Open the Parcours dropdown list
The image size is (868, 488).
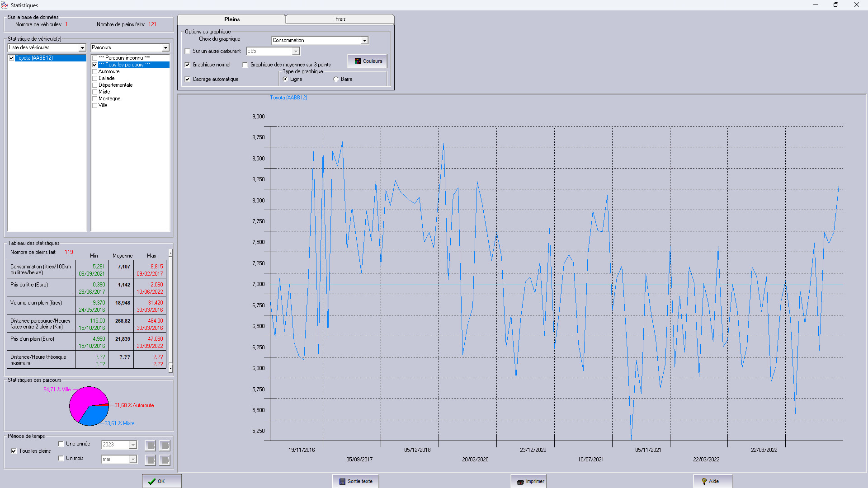165,48
